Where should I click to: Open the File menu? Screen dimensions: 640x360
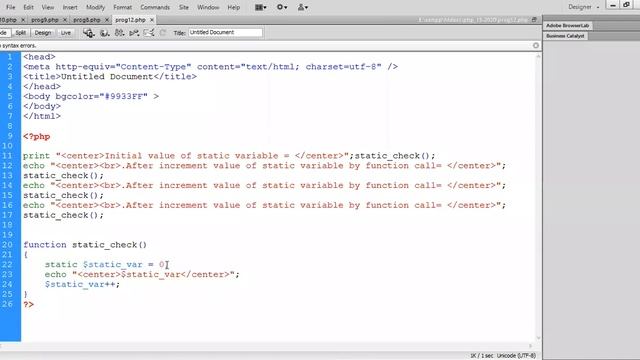coord(11,7)
